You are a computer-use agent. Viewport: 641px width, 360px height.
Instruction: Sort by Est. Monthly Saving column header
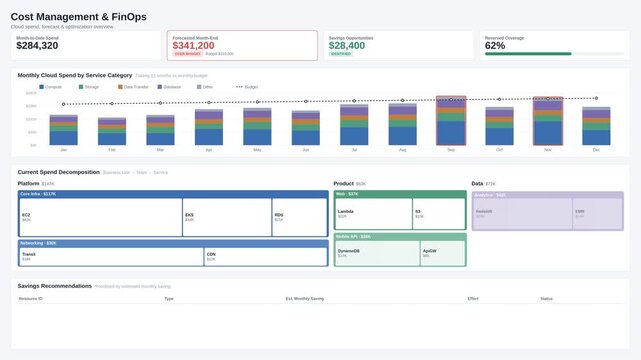point(305,299)
